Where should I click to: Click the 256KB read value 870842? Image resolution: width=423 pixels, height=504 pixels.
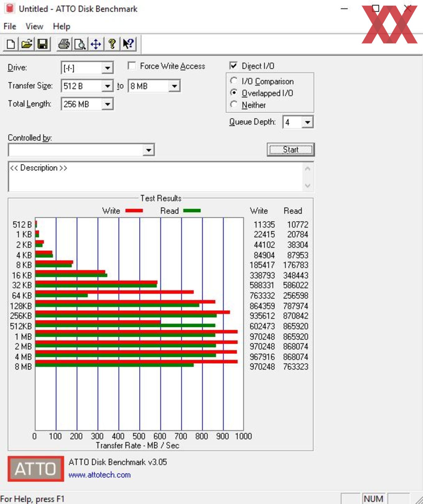pyautogui.click(x=295, y=316)
